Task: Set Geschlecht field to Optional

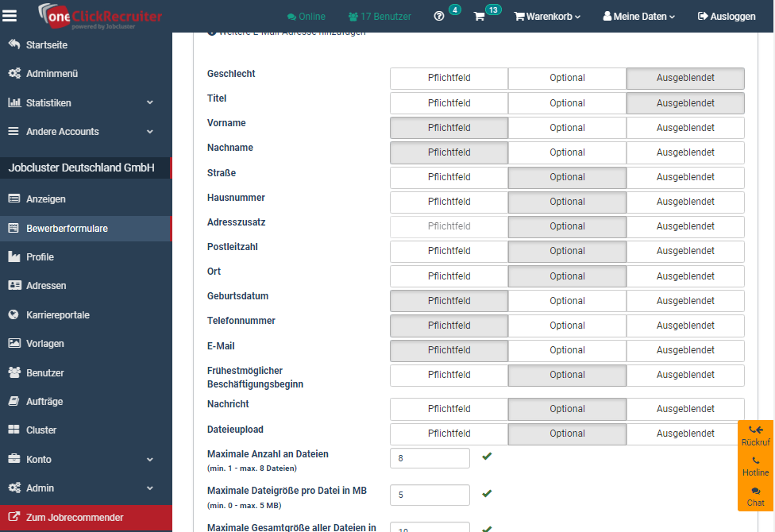Action: [566, 78]
